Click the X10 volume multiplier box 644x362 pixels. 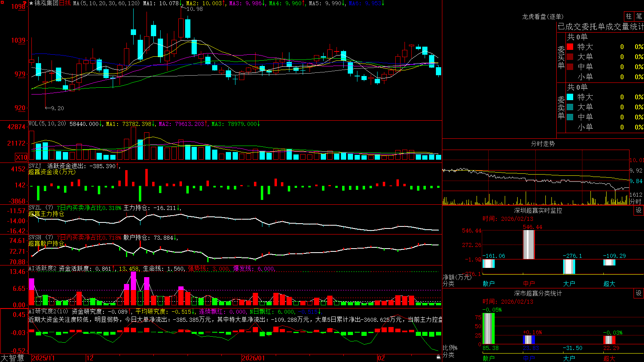[x=22, y=157]
